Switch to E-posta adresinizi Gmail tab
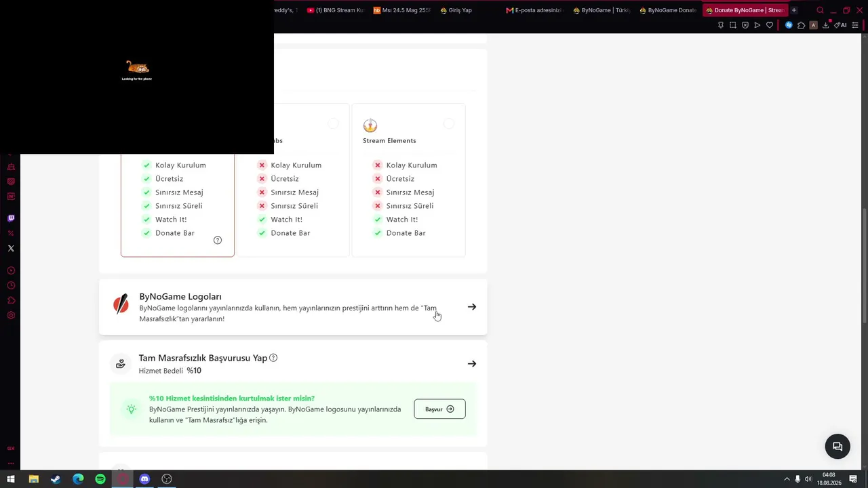 click(534, 10)
